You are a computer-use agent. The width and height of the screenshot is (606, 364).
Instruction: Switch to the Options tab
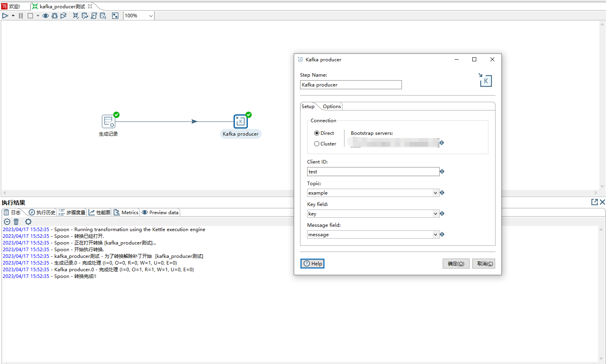(331, 106)
